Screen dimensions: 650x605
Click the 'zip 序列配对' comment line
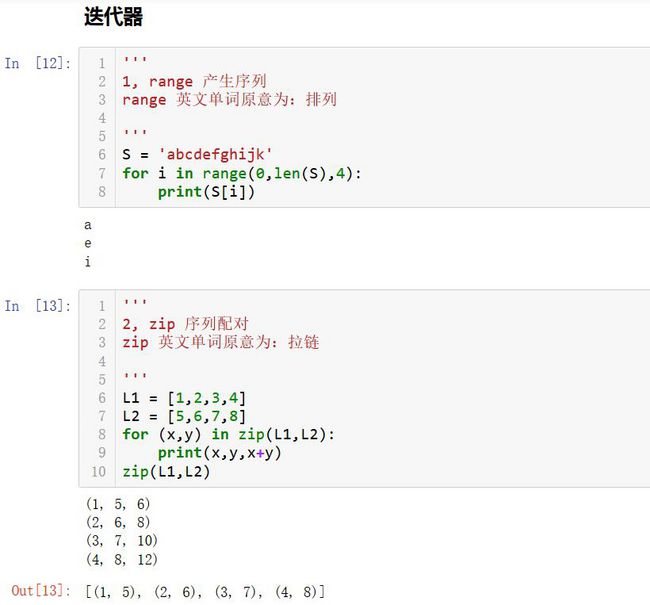point(185,324)
